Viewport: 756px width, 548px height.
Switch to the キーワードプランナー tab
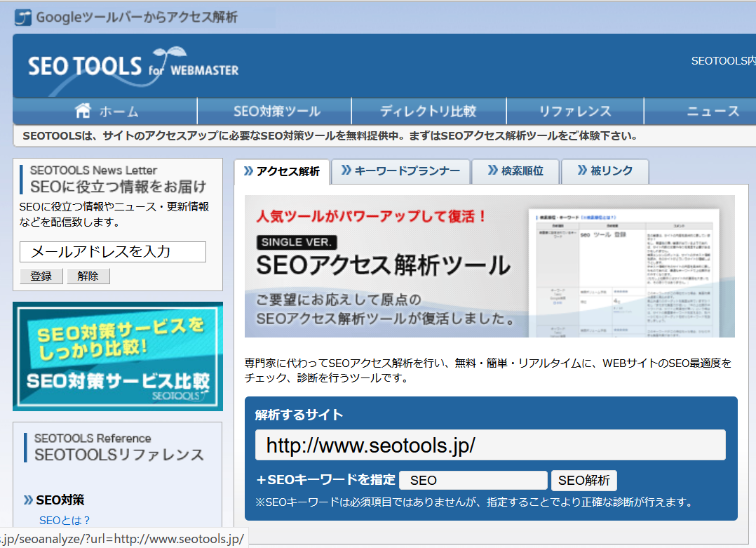[x=400, y=171]
